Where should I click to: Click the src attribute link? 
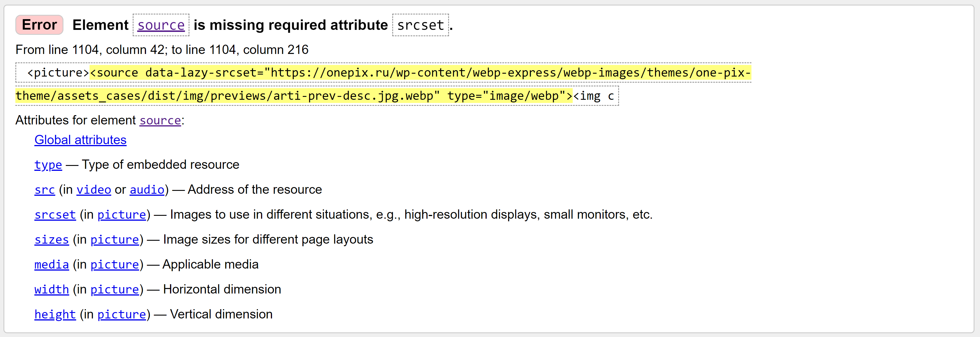45,190
